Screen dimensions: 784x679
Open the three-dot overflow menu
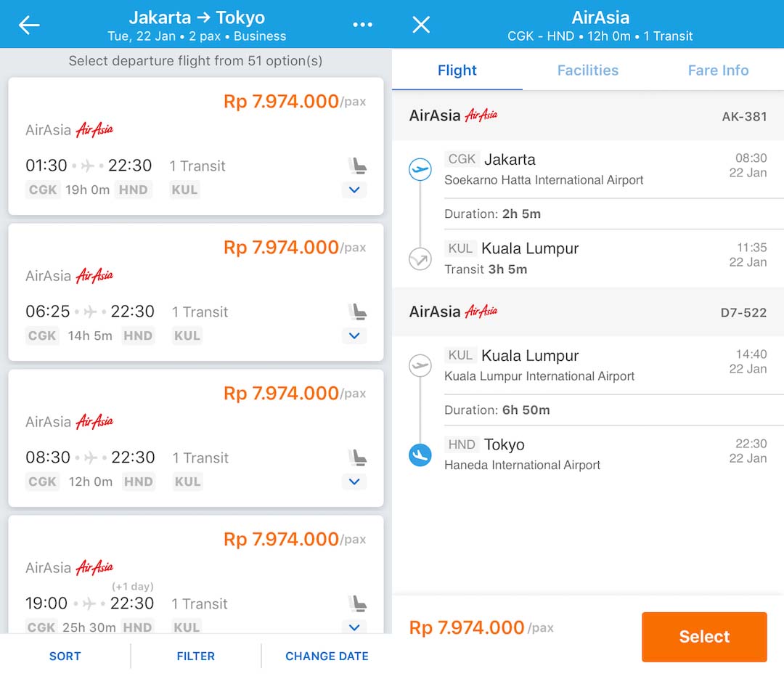(x=363, y=24)
